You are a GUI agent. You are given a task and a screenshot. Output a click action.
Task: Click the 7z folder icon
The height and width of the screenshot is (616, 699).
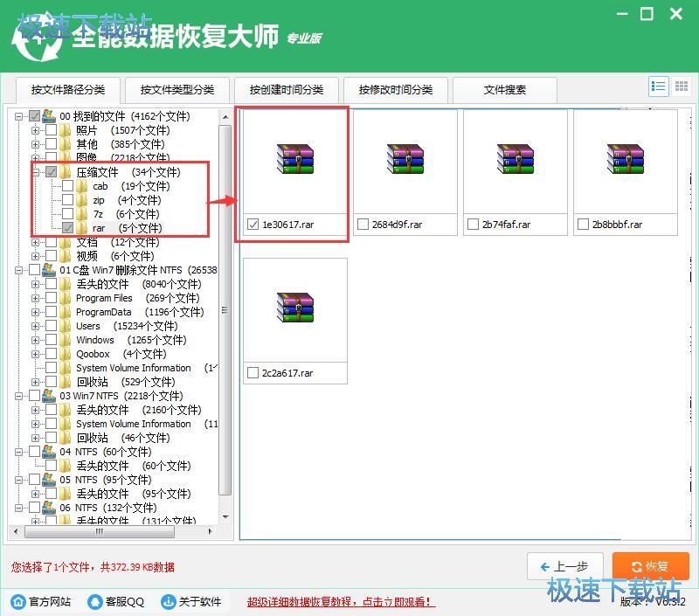[82, 214]
